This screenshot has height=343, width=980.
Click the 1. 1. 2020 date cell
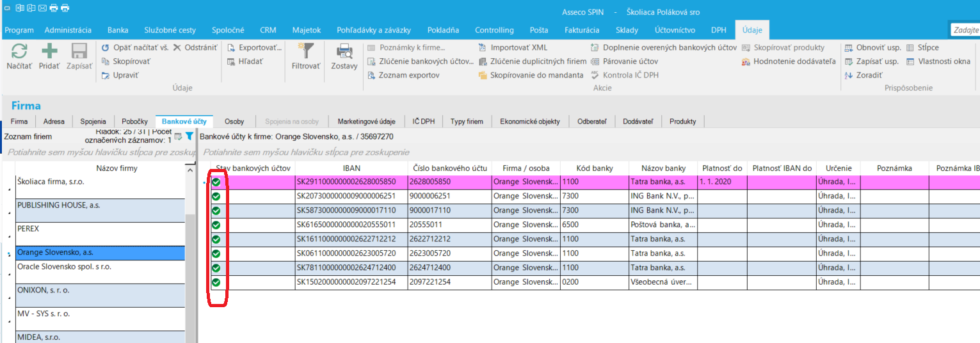point(722,182)
